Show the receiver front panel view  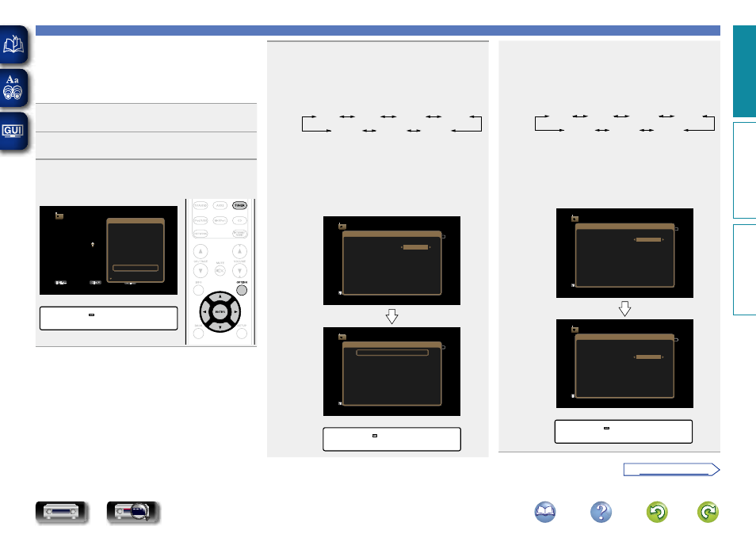pos(61,512)
